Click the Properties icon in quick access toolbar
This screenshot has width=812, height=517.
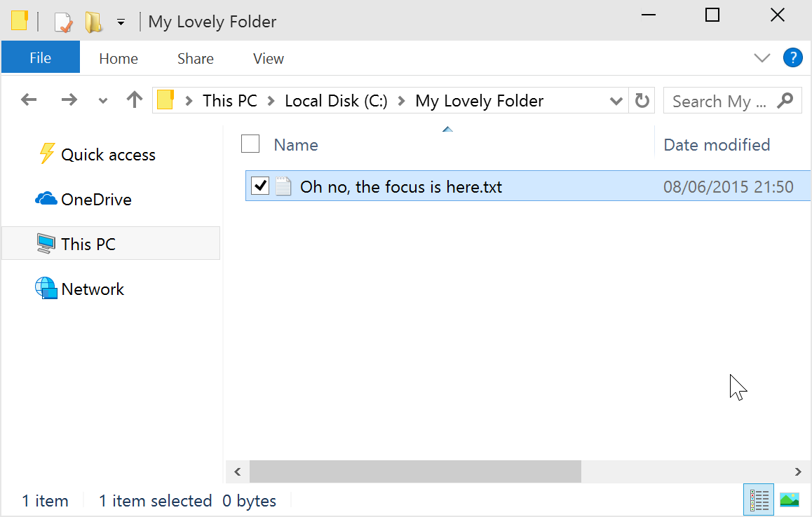(x=64, y=22)
